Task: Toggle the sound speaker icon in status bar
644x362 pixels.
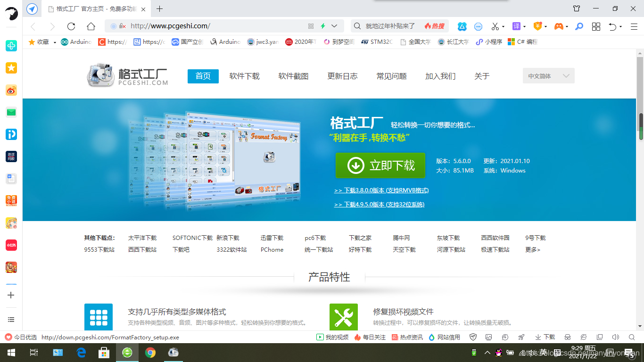Action: click(615, 337)
